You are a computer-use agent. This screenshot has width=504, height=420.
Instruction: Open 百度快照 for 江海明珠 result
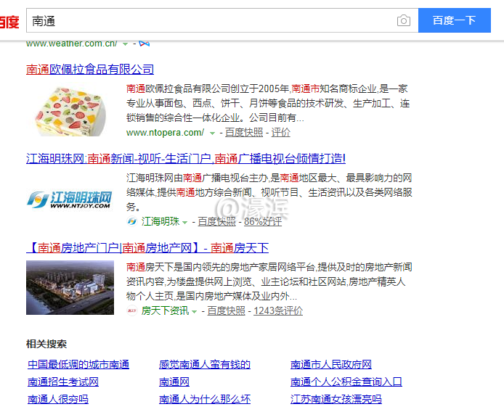[x=216, y=221]
